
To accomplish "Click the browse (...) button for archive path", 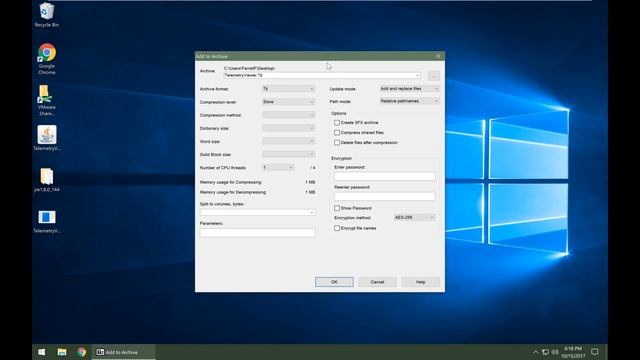I will (x=434, y=76).
